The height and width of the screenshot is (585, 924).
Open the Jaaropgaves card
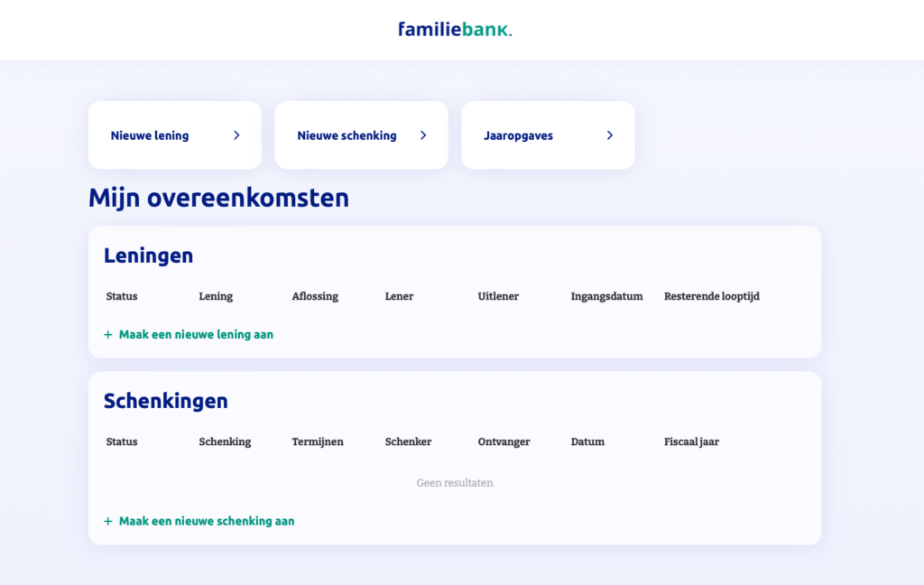point(548,135)
